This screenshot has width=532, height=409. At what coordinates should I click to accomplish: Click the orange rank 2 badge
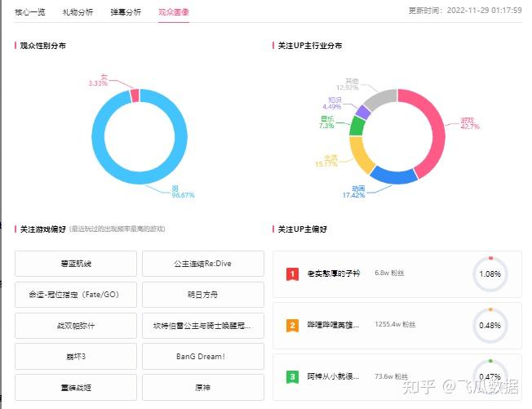coord(292,326)
